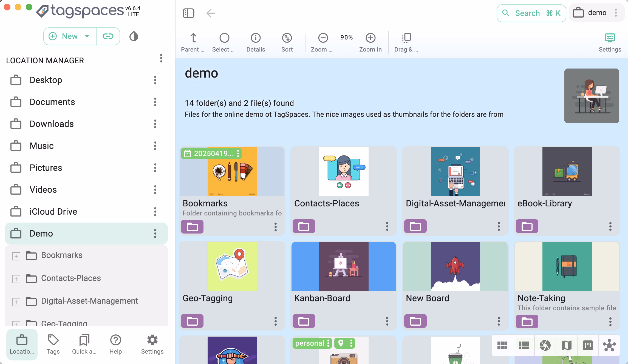Switch to the Tags tab
The width and height of the screenshot is (628, 364).
click(x=53, y=344)
